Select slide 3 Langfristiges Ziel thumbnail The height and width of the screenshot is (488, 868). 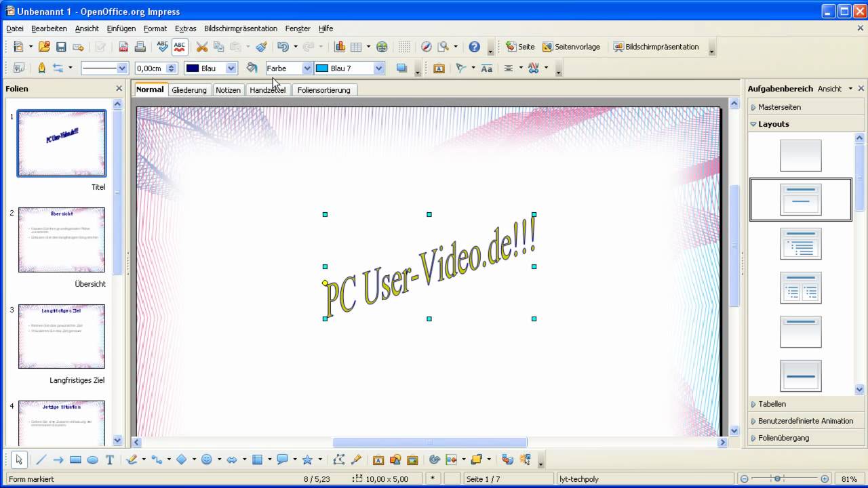[62, 336]
